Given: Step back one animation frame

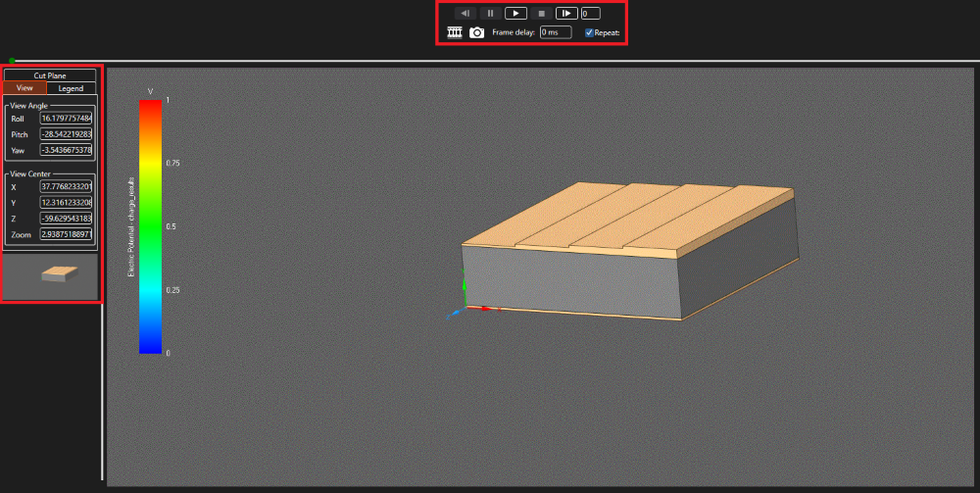Looking at the screenshot, I should (x=465, y=13).
